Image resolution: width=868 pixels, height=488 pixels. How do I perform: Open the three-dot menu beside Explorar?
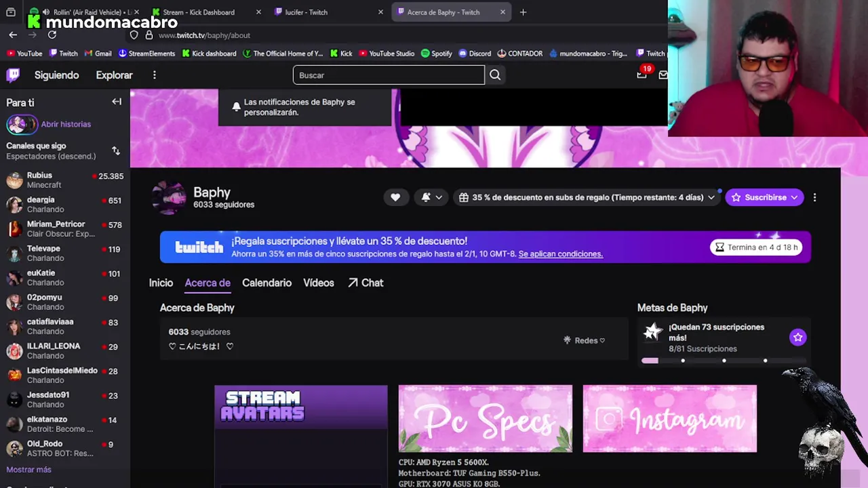[x=155, y=75]
